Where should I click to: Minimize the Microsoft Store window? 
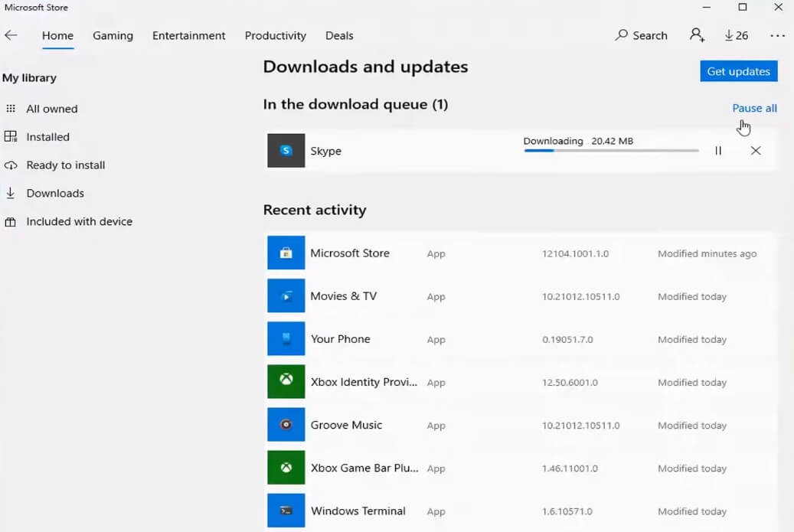tap(707, 7)
